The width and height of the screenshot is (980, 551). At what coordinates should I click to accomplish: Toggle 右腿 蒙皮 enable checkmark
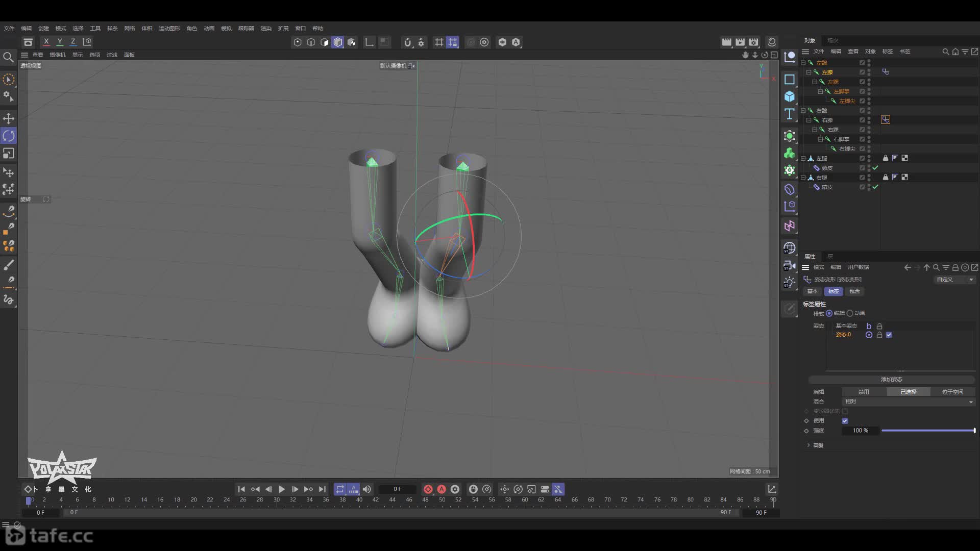coord(875,187)
